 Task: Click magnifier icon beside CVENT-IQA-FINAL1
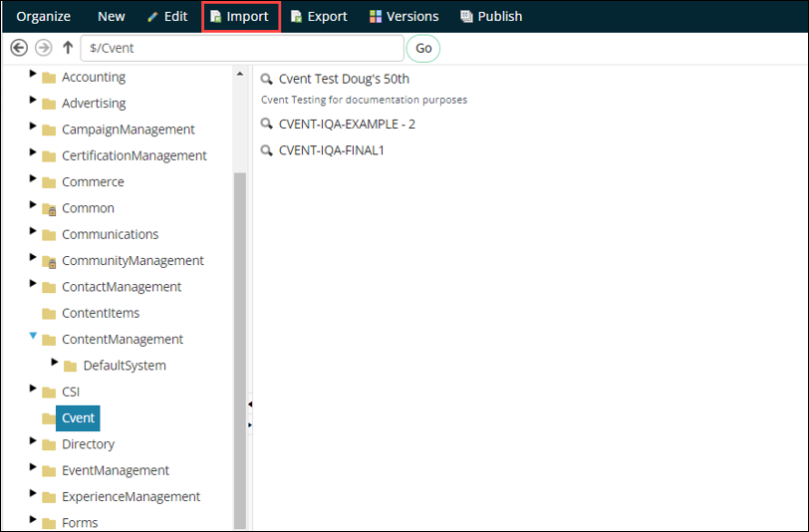click(x=266, y=150)
